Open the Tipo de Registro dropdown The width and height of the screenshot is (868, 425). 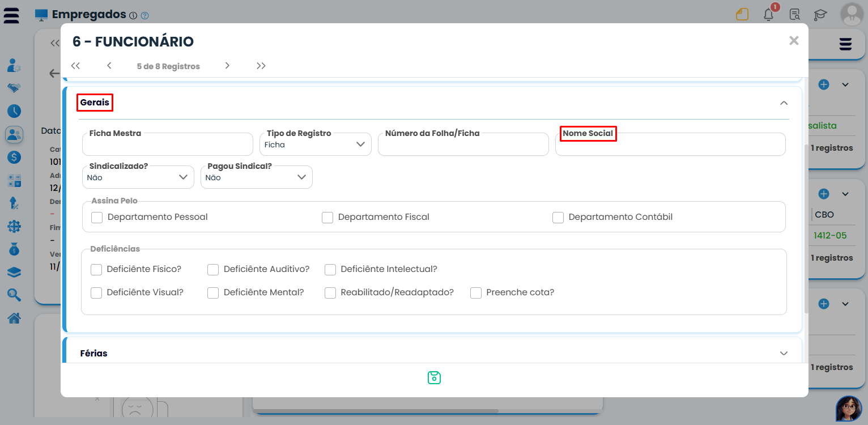click(x=315, y=144)
